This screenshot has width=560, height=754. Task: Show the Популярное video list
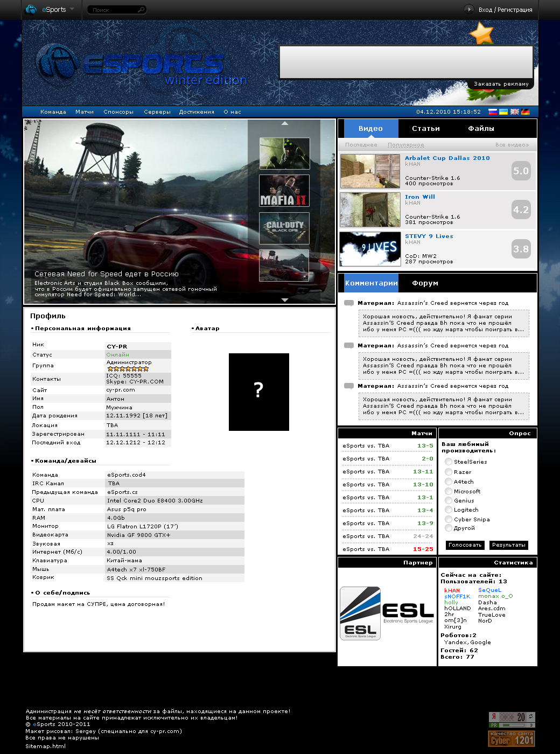tap(406, 145)
